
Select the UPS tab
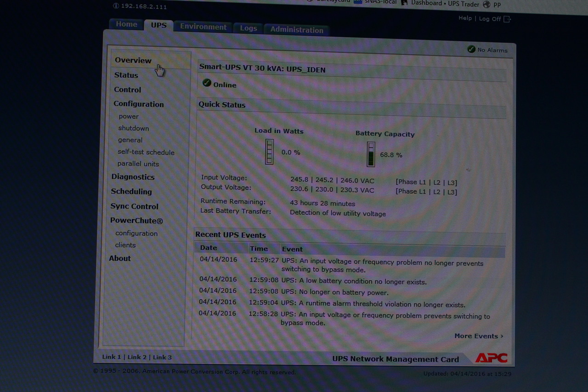pos(158,25)
